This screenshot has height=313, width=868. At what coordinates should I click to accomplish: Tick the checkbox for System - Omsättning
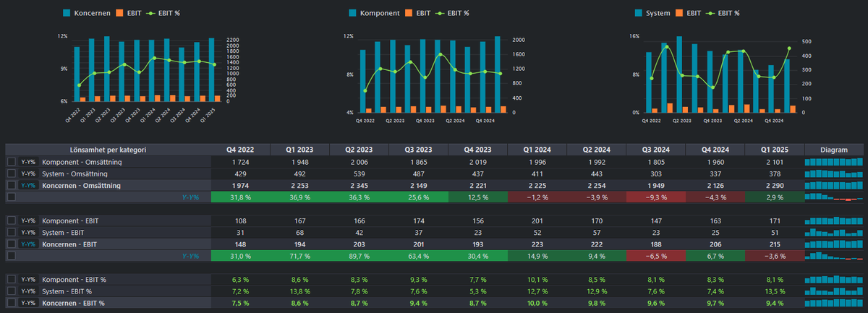12,174
